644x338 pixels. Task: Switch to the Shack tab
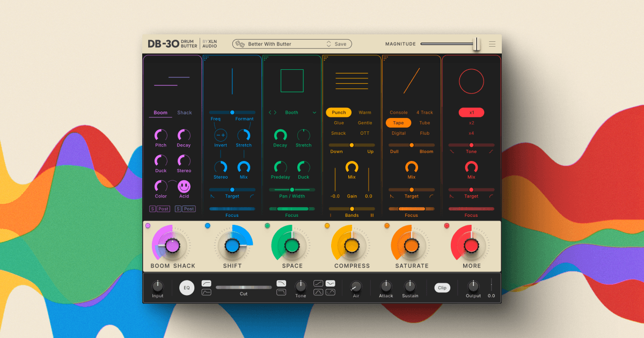point(184,113)
